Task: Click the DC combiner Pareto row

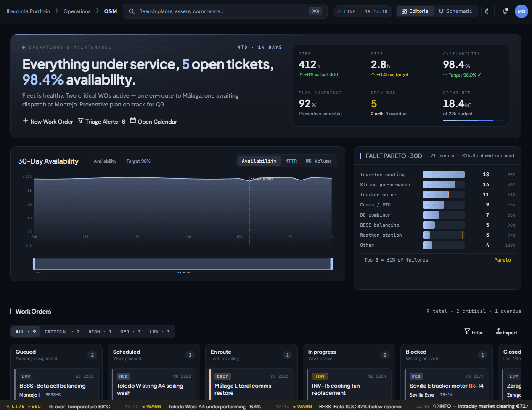Action: [x=437, y=215]
